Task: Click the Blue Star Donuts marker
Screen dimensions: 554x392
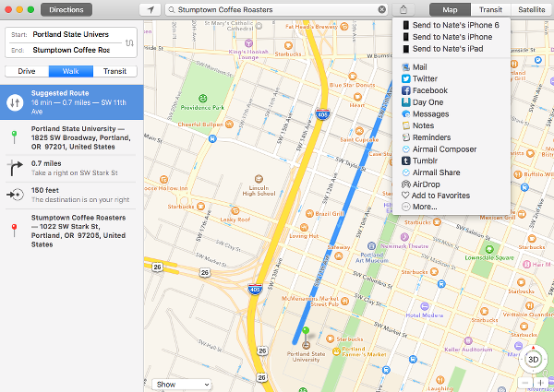Action: pos(353,76)
